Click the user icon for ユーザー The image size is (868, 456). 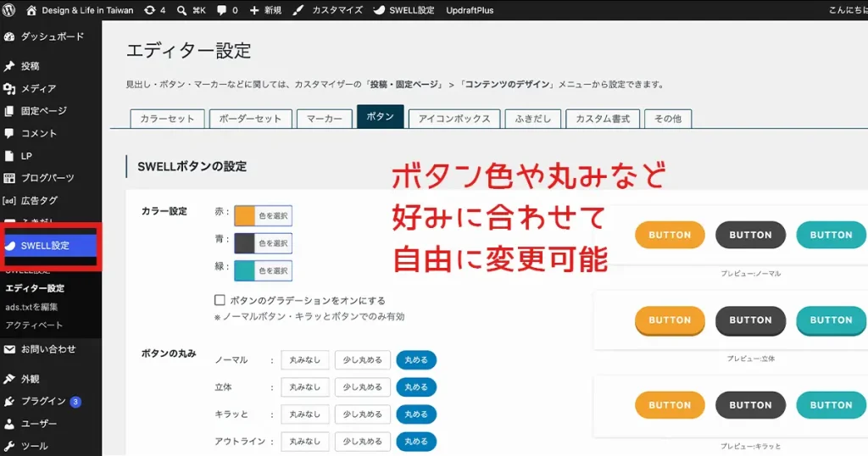8,424
